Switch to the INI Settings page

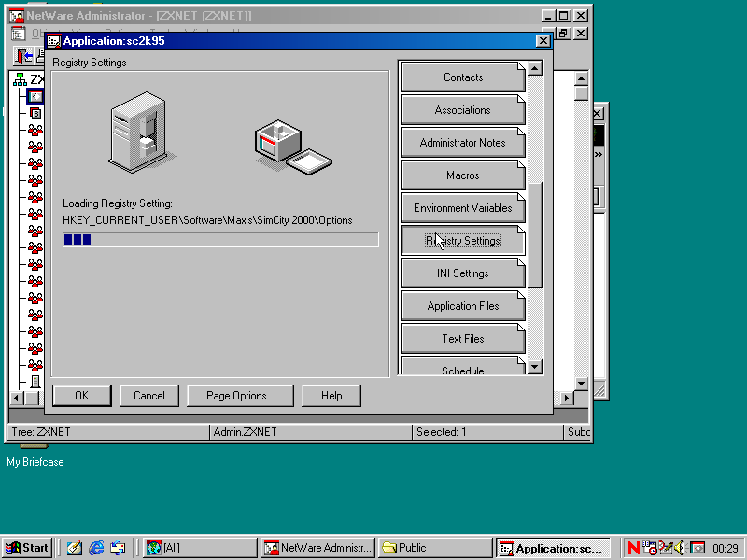463,273
